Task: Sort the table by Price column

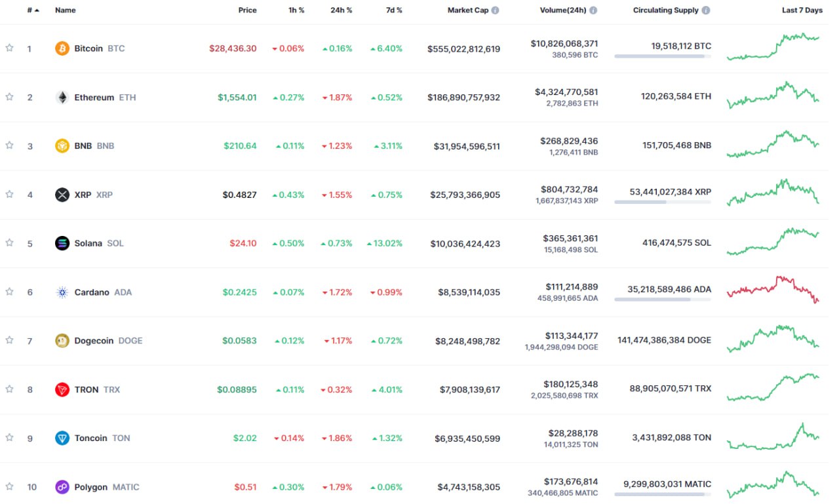Action: click(247, 10)
